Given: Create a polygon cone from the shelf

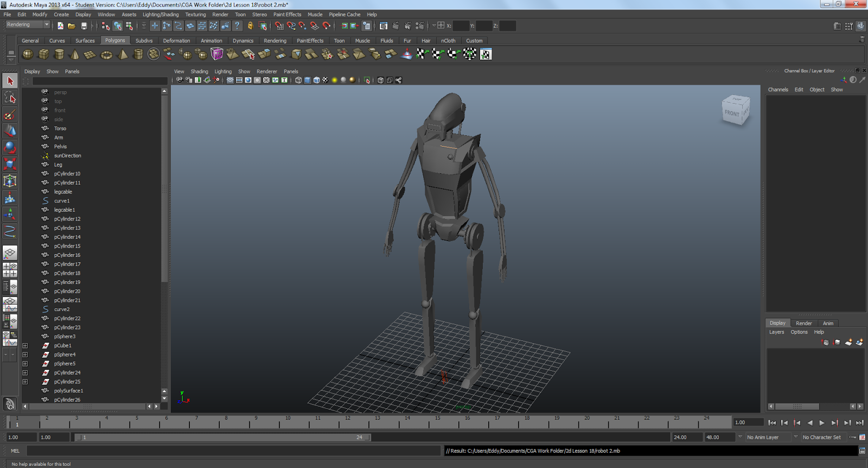Looking at the screenshot, I should pyautogui.click(x=75, y=54).
